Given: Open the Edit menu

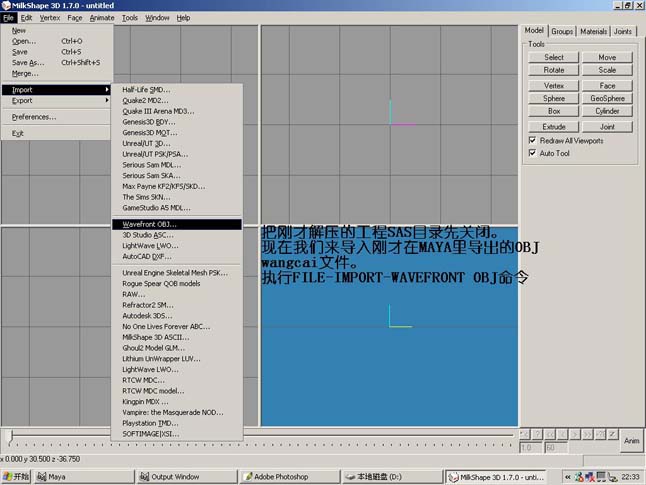Looking at the screenshot, I should point(26,18).
